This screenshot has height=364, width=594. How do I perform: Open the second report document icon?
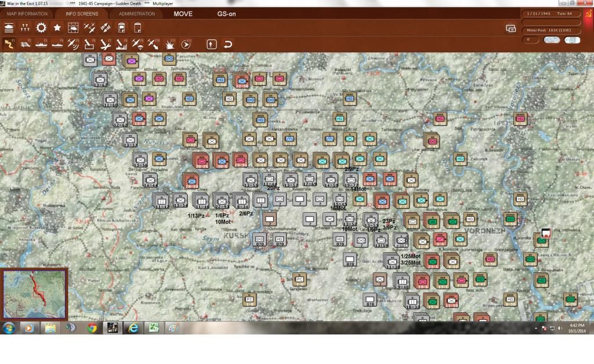137,28
